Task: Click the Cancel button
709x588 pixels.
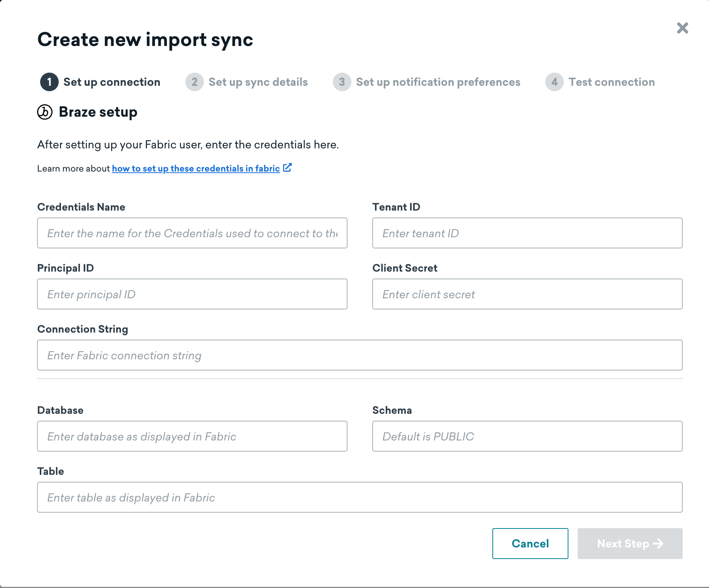Action: (530, 544)
